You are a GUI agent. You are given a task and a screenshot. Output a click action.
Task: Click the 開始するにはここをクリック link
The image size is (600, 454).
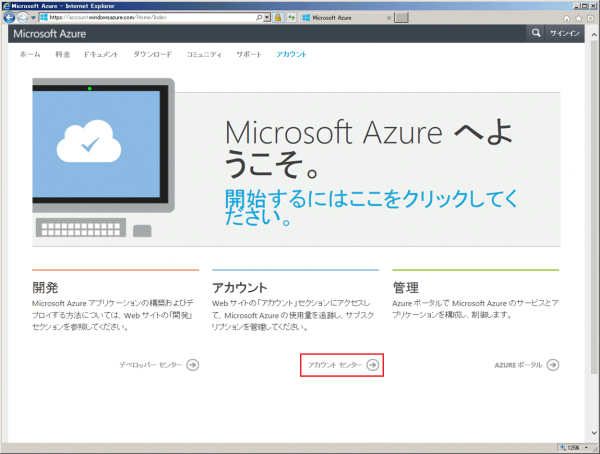coord(371,207)
